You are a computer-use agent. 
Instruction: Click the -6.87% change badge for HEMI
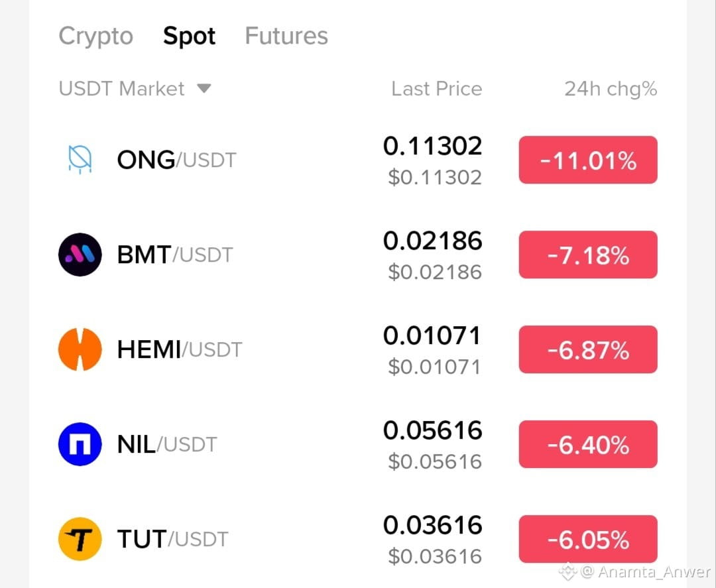[x=588, y=350]
